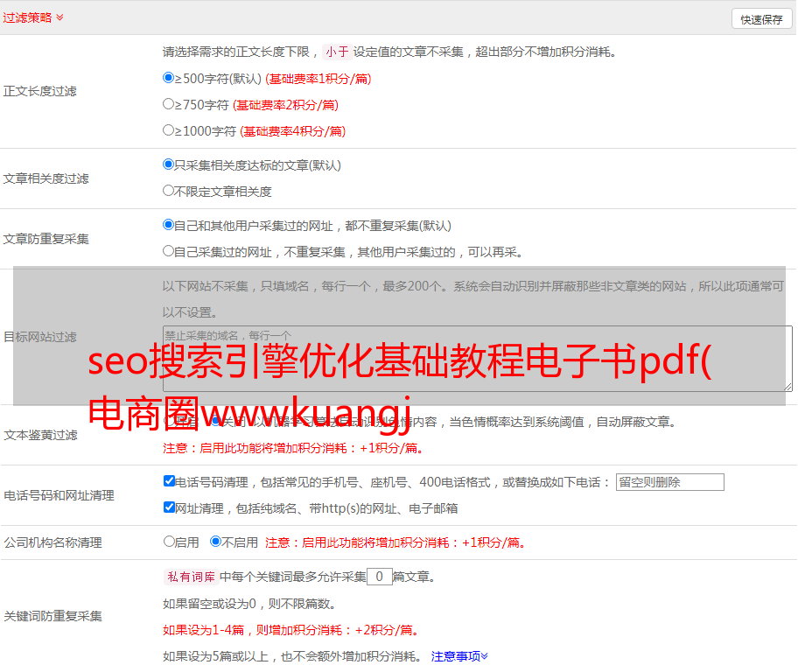This screenshot has height=672, width=798.
Task: Click the keyword article count field showing 0
Action: 379,577
